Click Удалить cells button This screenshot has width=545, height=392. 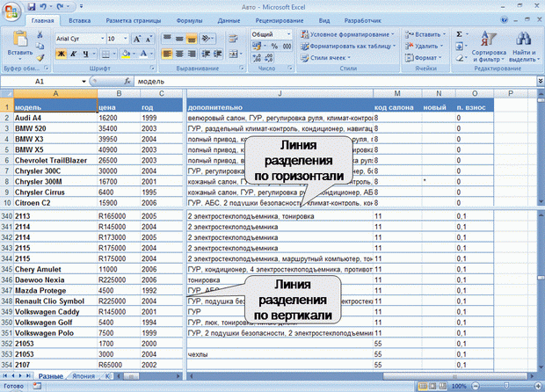pos(424,46)
